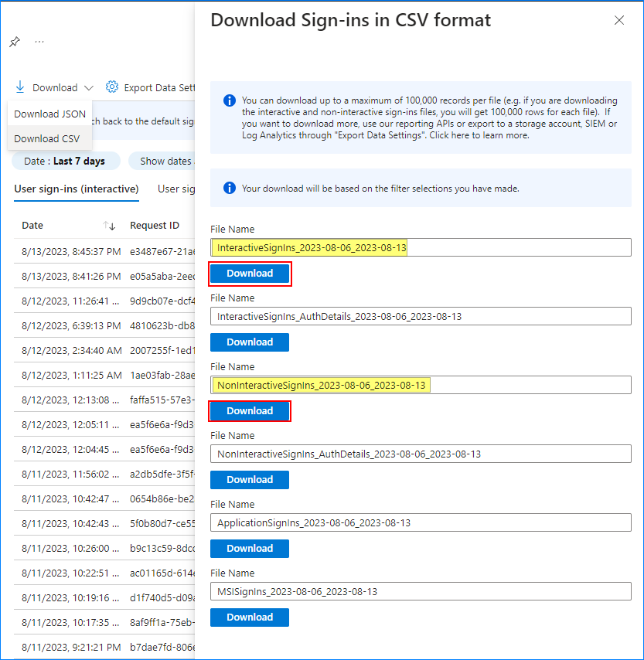Click the Export Data Settings gear icon
Screen dimensions: 644x660
click(112, 87)
